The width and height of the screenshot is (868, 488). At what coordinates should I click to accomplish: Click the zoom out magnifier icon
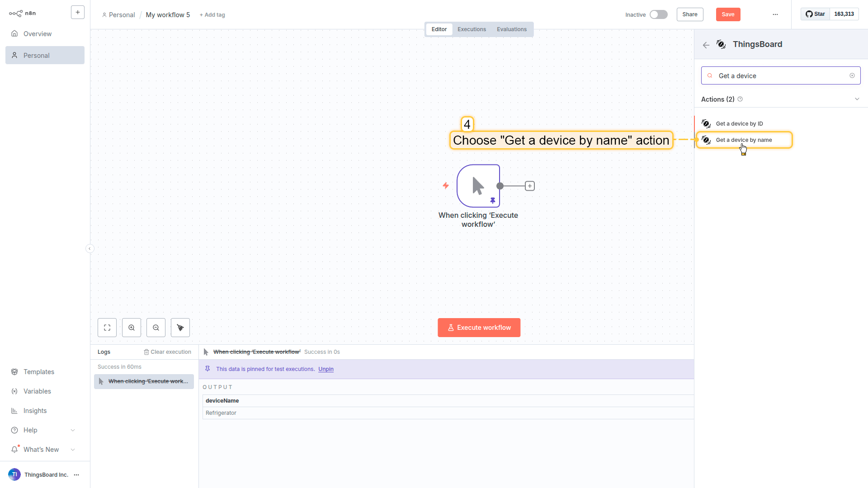coord(156,328)
